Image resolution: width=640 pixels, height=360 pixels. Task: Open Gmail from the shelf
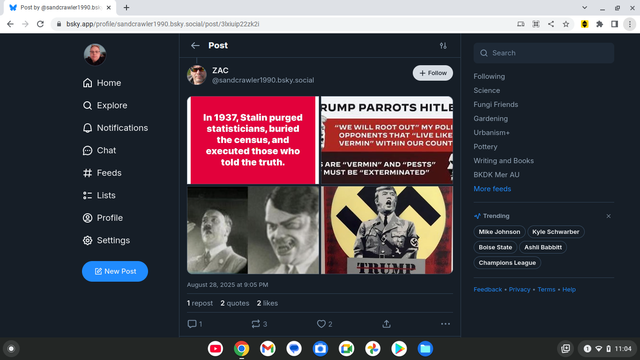(268, 349)
